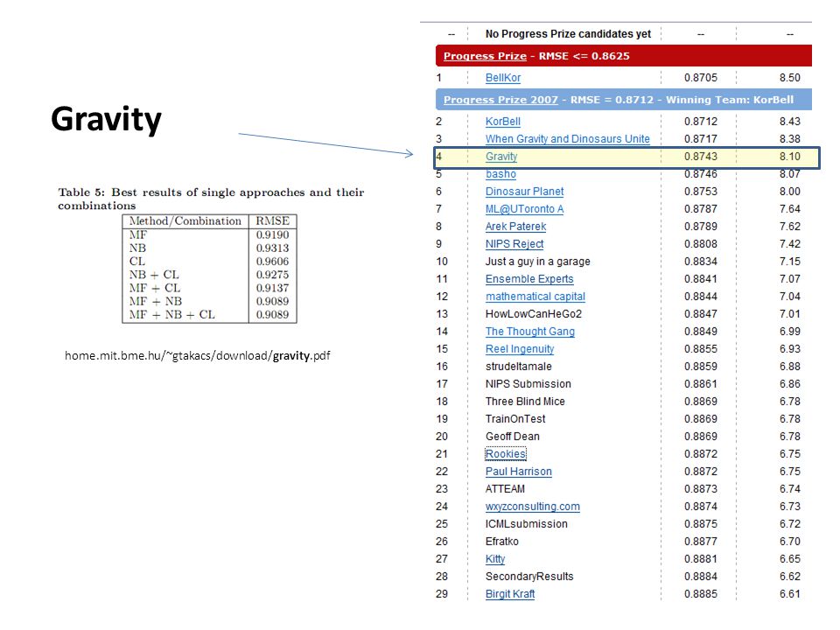This screenshot has height=630, width=840.
Task: Open the ML@UToronto A link
Action: [x=524, y=209]
